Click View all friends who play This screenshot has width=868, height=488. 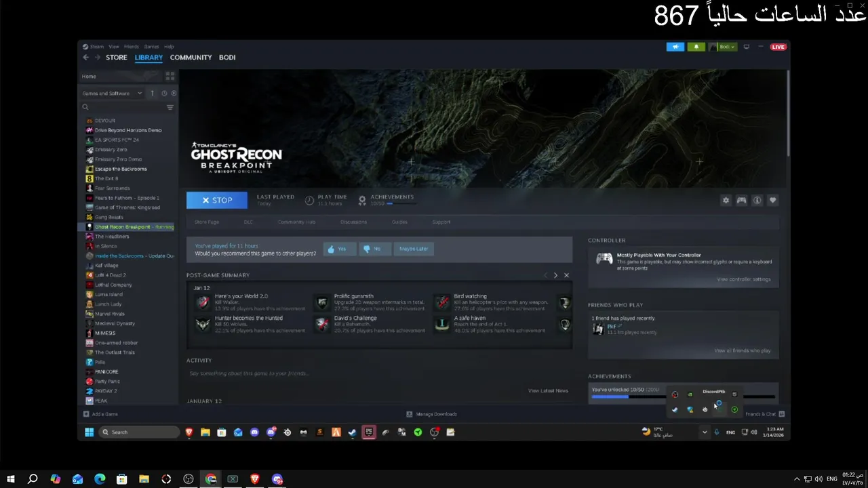pos(743,350)
